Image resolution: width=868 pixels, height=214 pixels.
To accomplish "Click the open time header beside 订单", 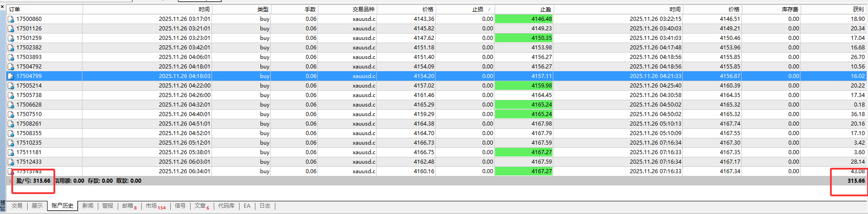I will point(147,9).
